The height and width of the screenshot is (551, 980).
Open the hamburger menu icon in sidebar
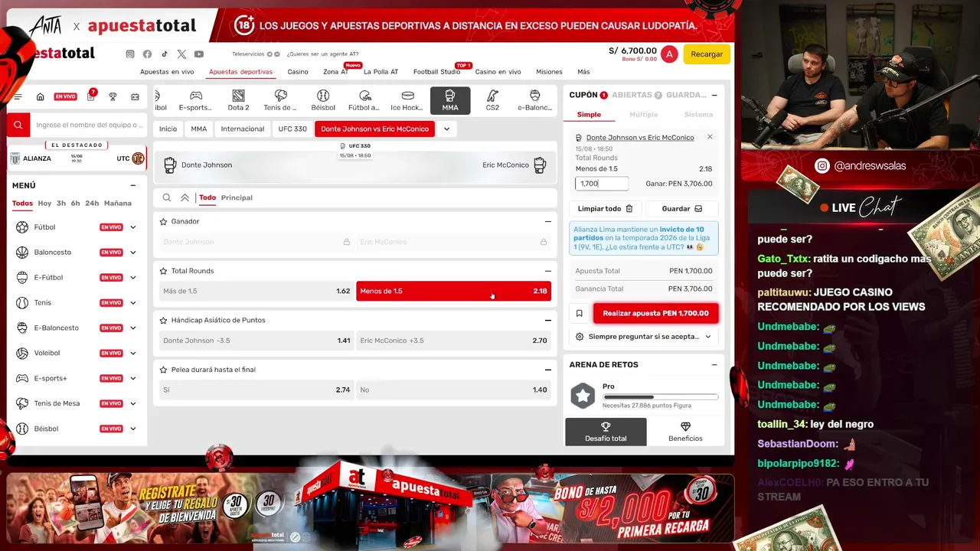[x=18, y=96]
